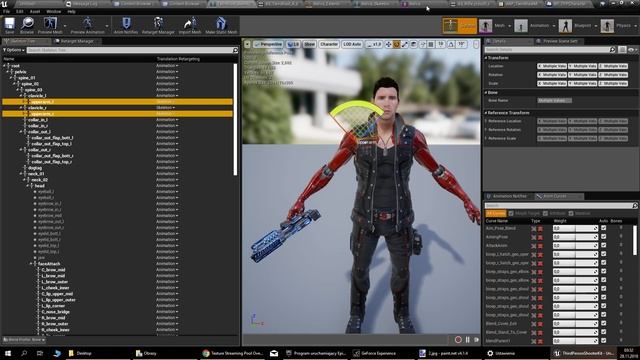Click the search icon in Details panel
This screenshot has width=640, height=360.
(612, 49)
